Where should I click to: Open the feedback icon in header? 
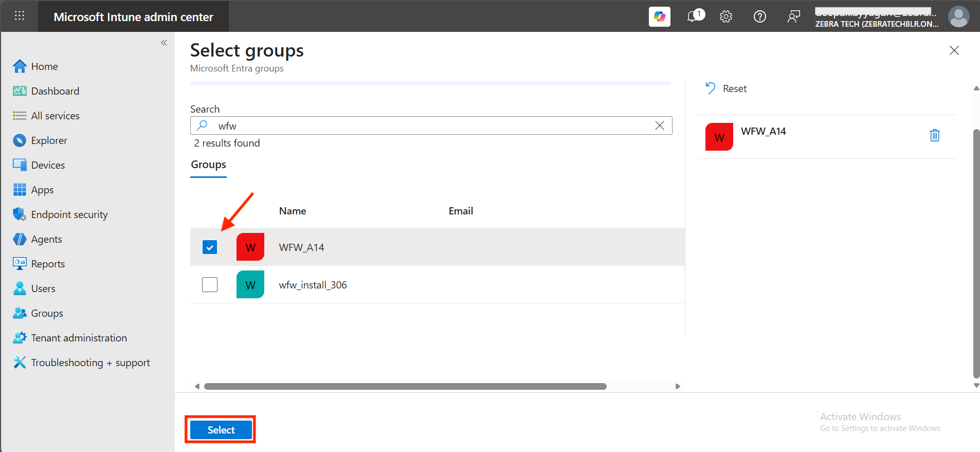[x=794, y=16]
